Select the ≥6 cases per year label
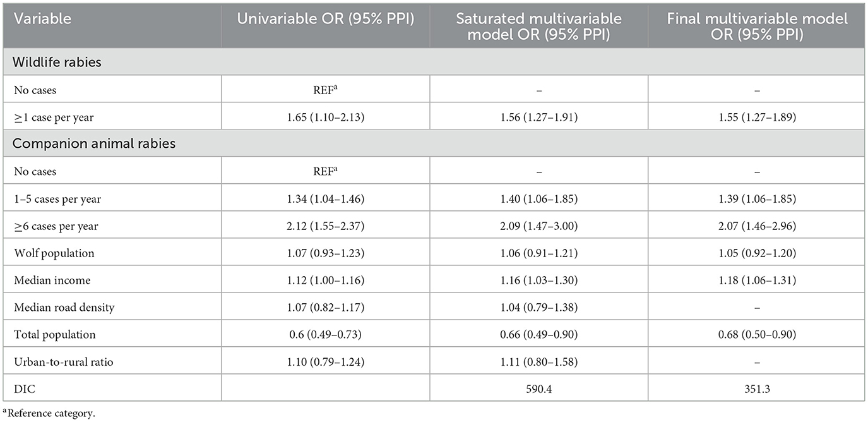868x422 pixels. point(56,226)
